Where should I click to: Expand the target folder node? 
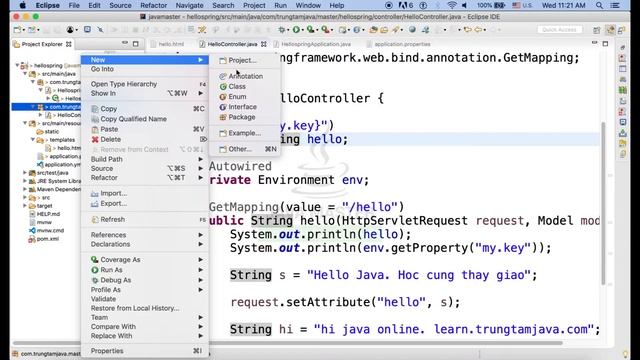pos(25,206)
